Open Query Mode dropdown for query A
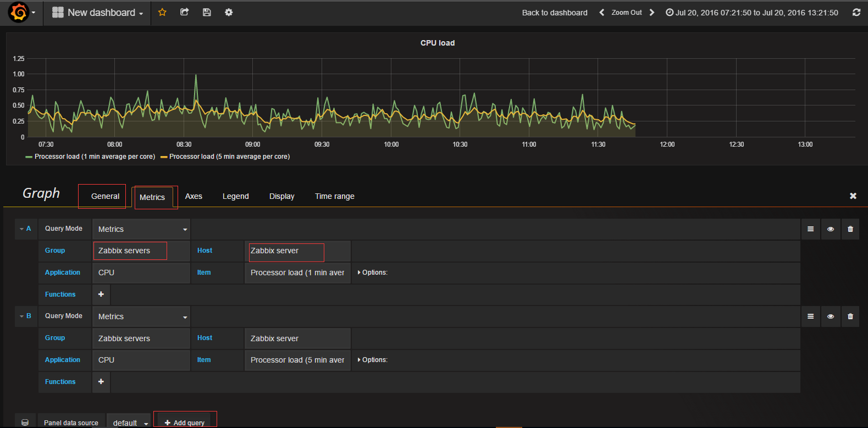The height and width of the screenshot is (428, 868). tap(141, 229)
